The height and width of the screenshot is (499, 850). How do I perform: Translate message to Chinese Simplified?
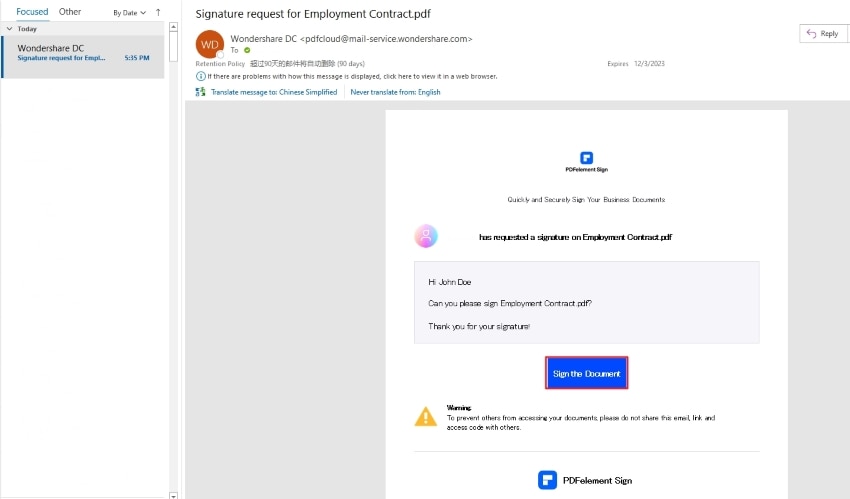[274, 92]
